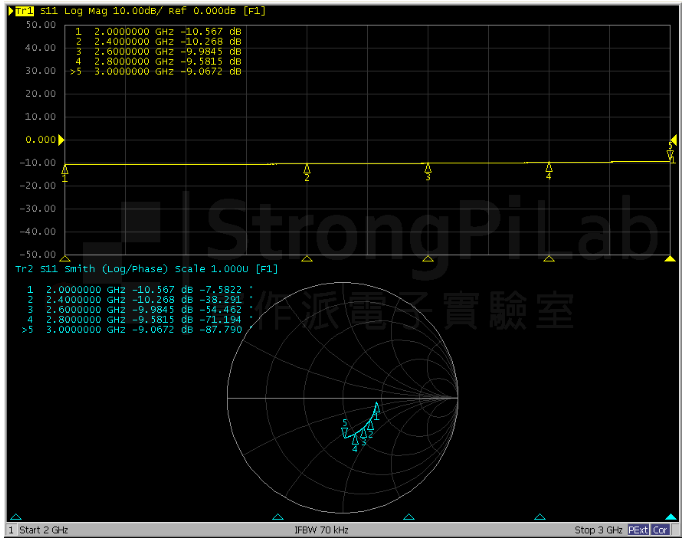The width and height of the screenshot is (688, 542).
Task: Click Tr1 reference text Ref 0.000dB
Action: 202,11
